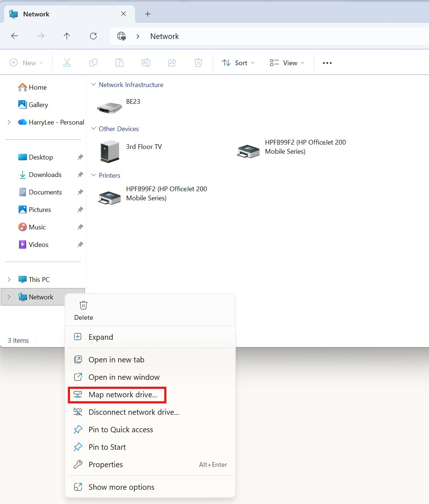This screenshot has height=504, width=429.
Task: Click Network breadcrumb in address bar
Action: click(x=164, y=36)
